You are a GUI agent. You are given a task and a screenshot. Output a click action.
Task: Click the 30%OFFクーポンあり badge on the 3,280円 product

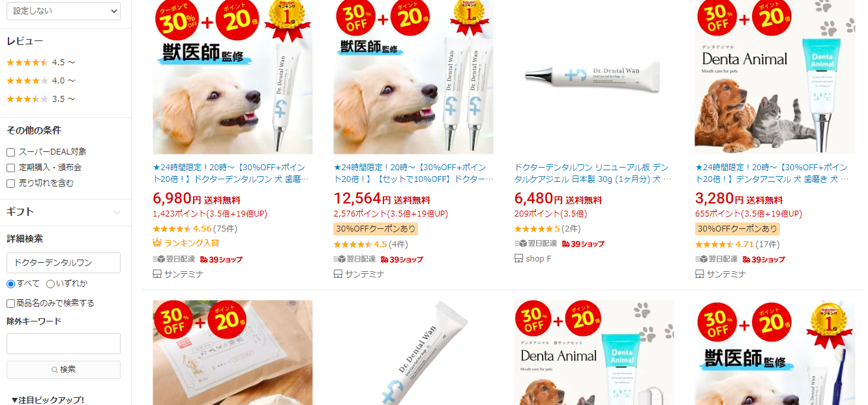tap(737, 229)
